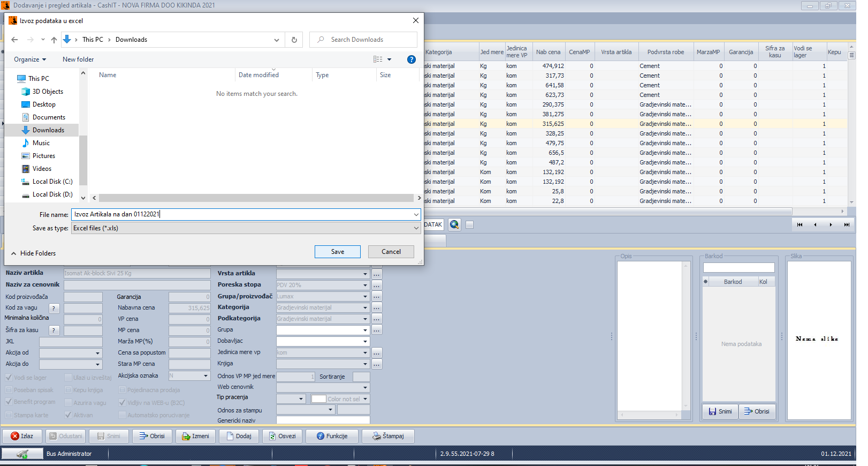Click the Dodaj add button
Image resolution: width=868 pixels, height=466 pixels.
[x=239, y=436]
